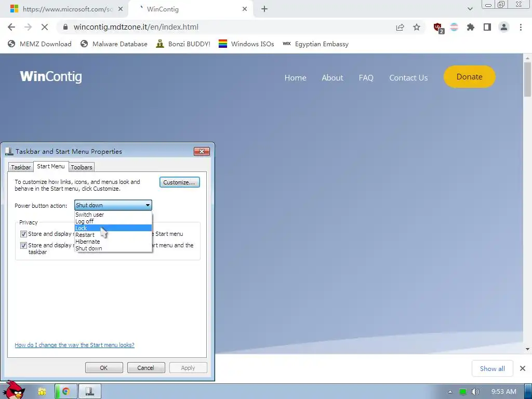
Task: Click Show desktop strip beside the clock
Action: (x=528, y=391)
